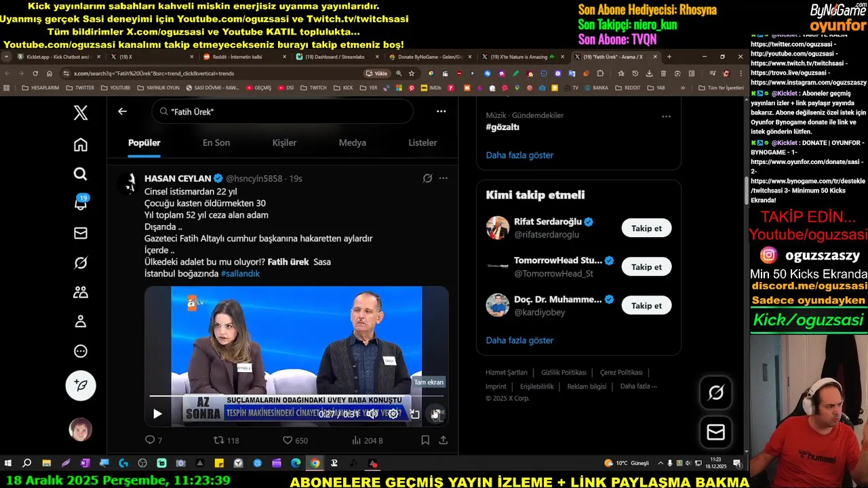Open Çerez Politikası footer link
Screen dimensions: 868x488
(621, 372)
